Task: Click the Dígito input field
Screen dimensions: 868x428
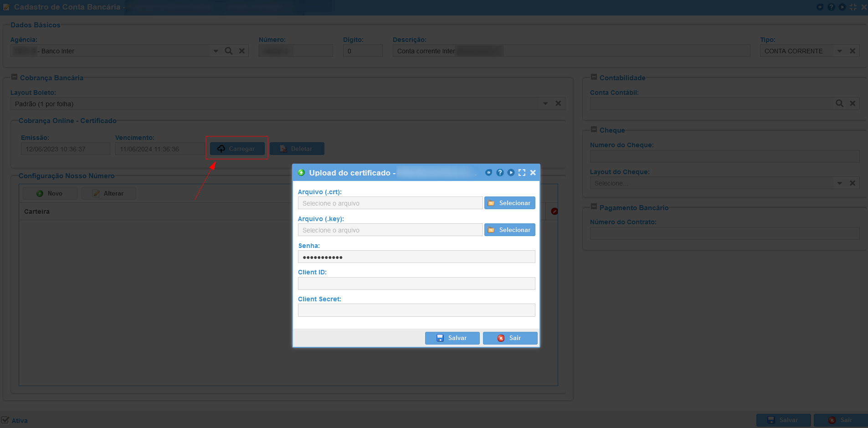Action: click(363, 51)
